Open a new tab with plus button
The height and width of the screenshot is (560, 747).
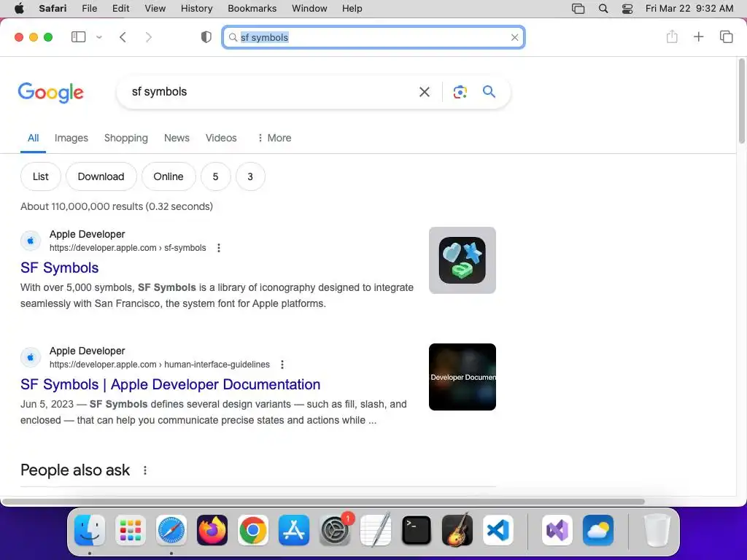coord(698,36)
